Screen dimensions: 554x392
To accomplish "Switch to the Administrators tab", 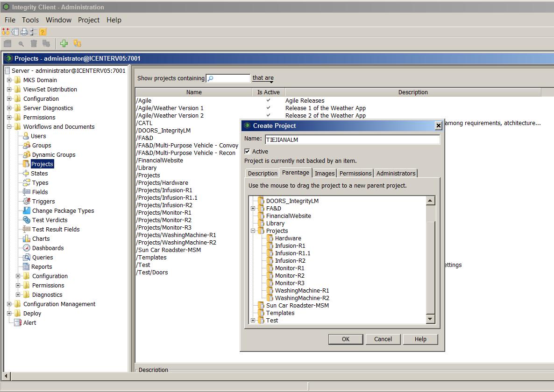I will (396, 173).
